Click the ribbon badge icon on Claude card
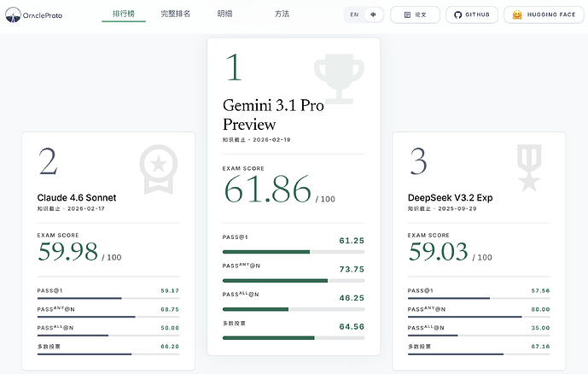The width and height of the screenshot is (588, 374). click(x=159, y=170)
